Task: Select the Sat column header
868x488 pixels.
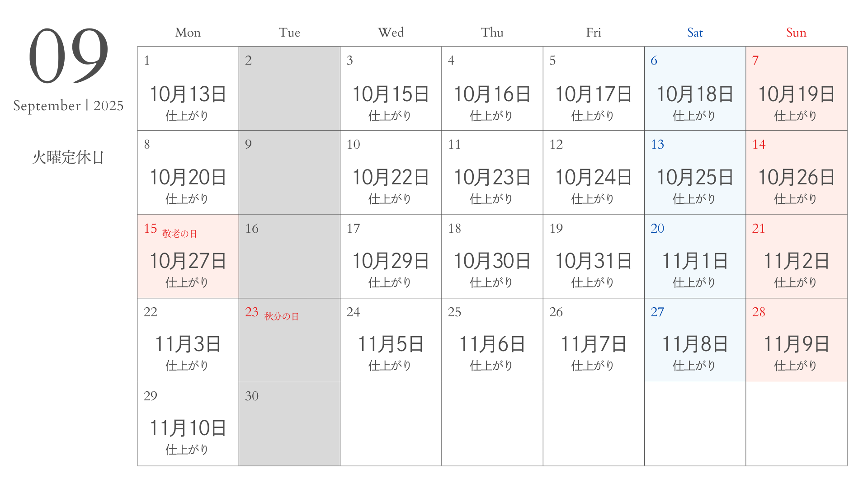Action: pyautogui.click(x=695, y=33)
